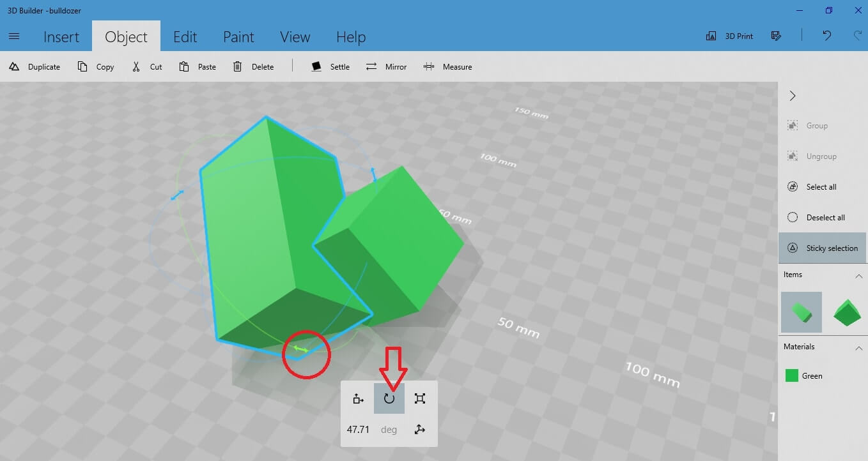Open the Help tab
Screen dimensions: 868x461
pyautogui.click(x=351, y=37)
